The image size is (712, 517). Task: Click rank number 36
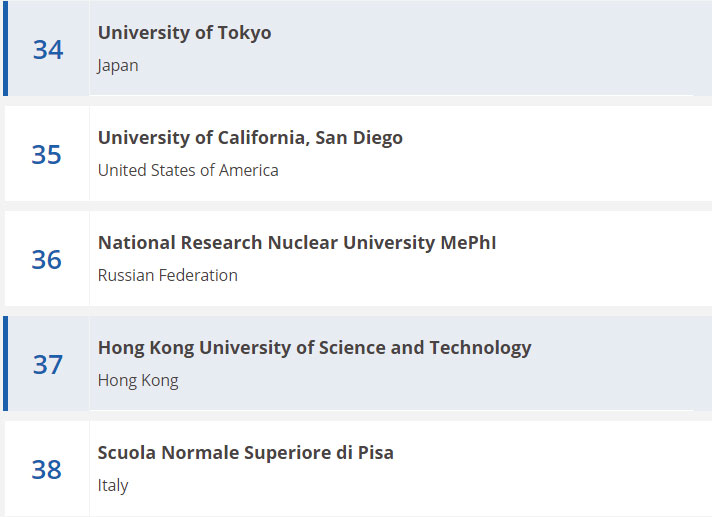coord(46,259)
